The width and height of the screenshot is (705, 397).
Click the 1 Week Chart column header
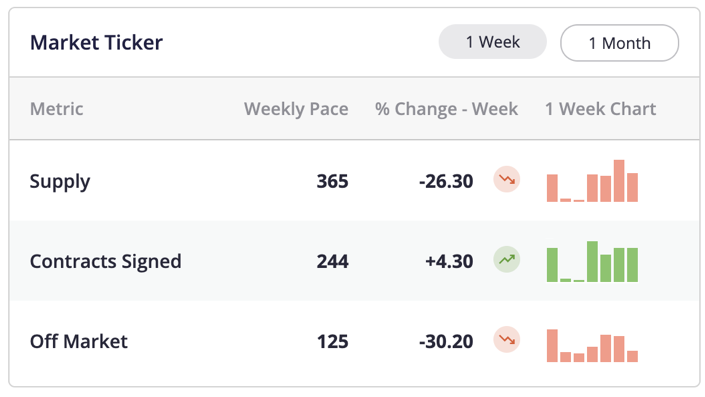600,109
